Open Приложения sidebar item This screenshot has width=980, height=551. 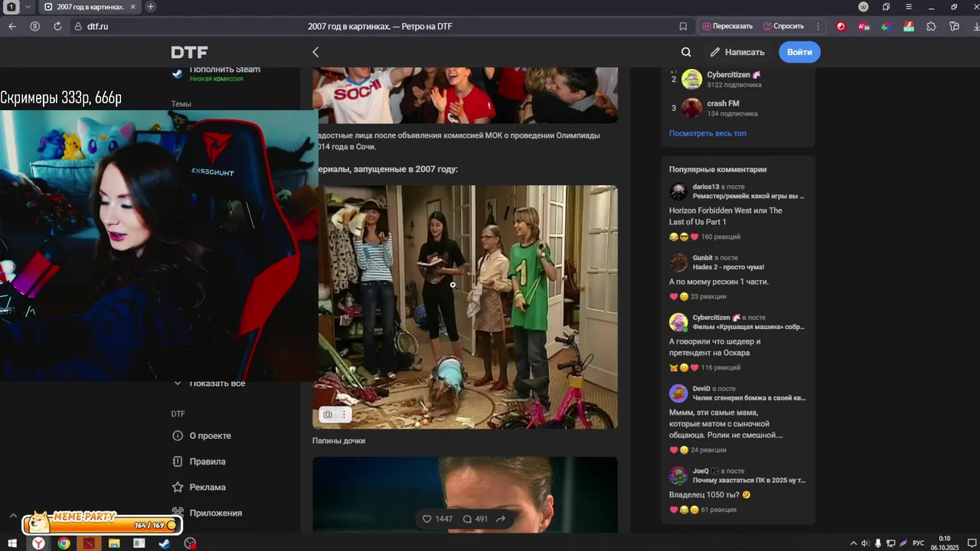click(x=207, y=513)
